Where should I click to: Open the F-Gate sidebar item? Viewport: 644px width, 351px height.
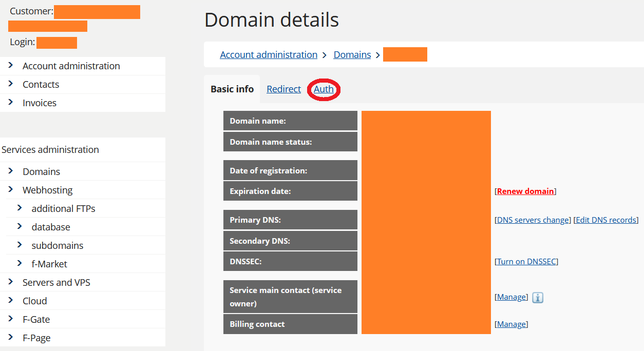pyautogui.click(x=36, y=320)
